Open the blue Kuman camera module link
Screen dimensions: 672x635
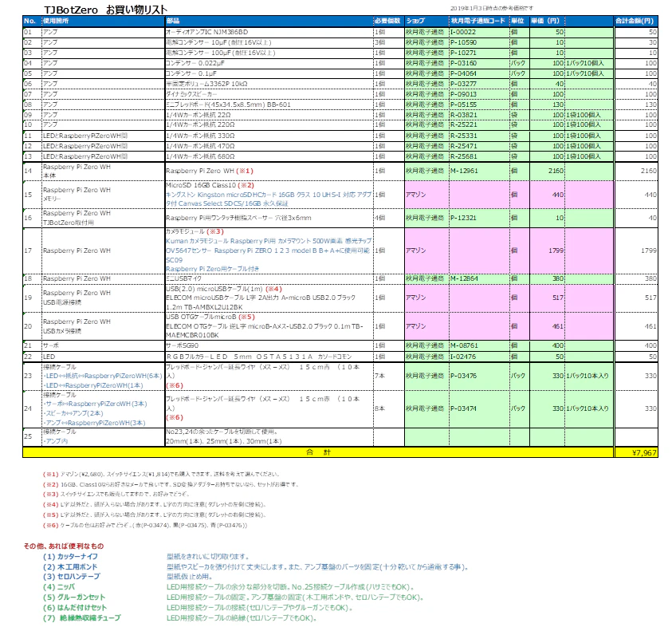click(269, 255)
